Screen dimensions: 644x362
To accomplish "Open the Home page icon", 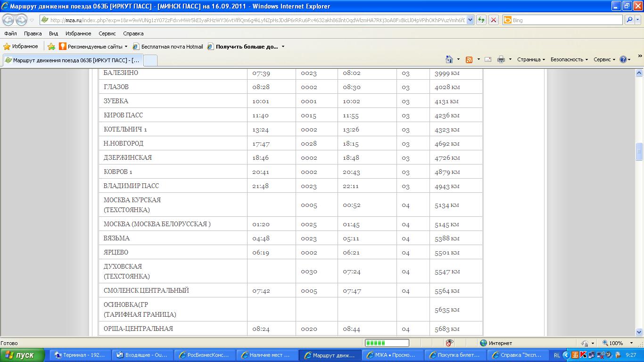I will tap(449, 60).
